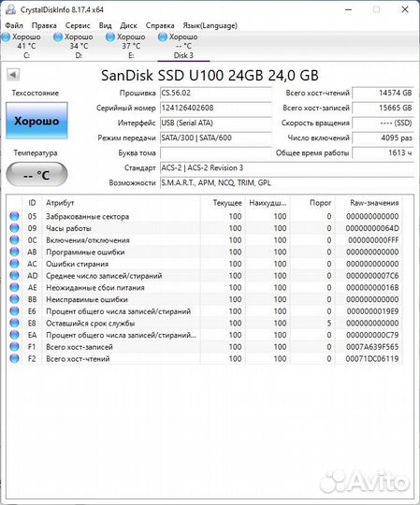This screenshot has width=420, height=505.
Task: Select the E: drive status icon
Action: click(110, 37)
